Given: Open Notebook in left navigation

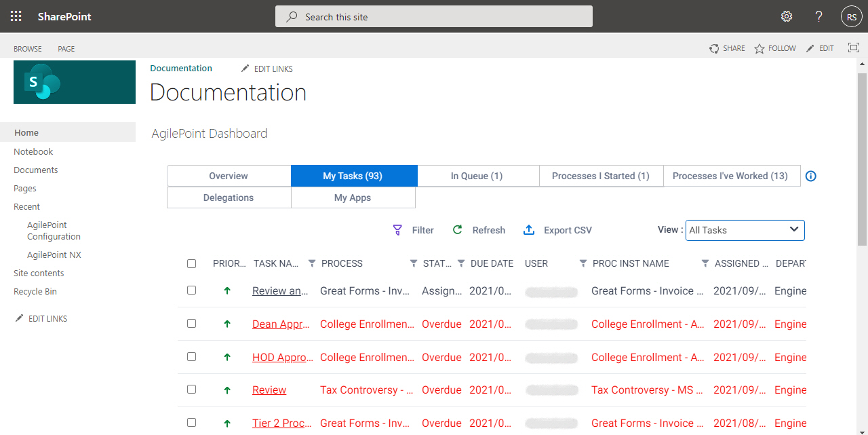Looking at the screenshot, I should pos(33,151).
